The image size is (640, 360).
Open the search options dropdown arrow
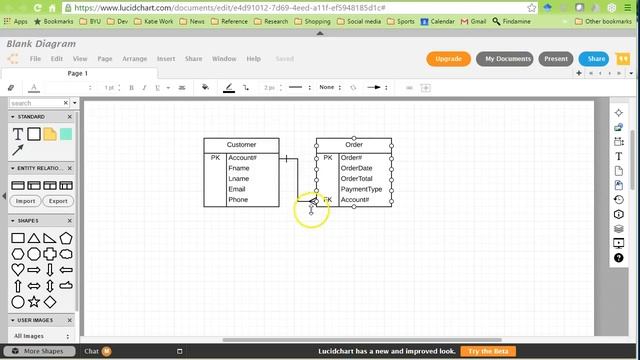pos(74,103)
